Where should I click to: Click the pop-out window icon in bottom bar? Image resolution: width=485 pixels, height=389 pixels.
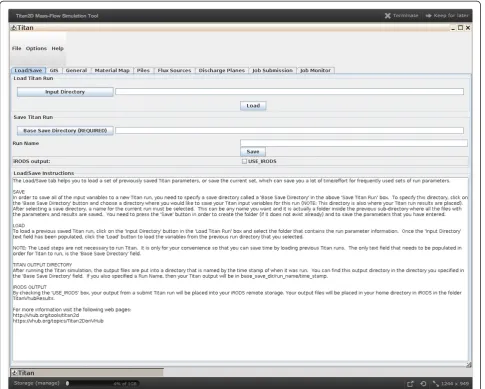click(x=410, y=384)
